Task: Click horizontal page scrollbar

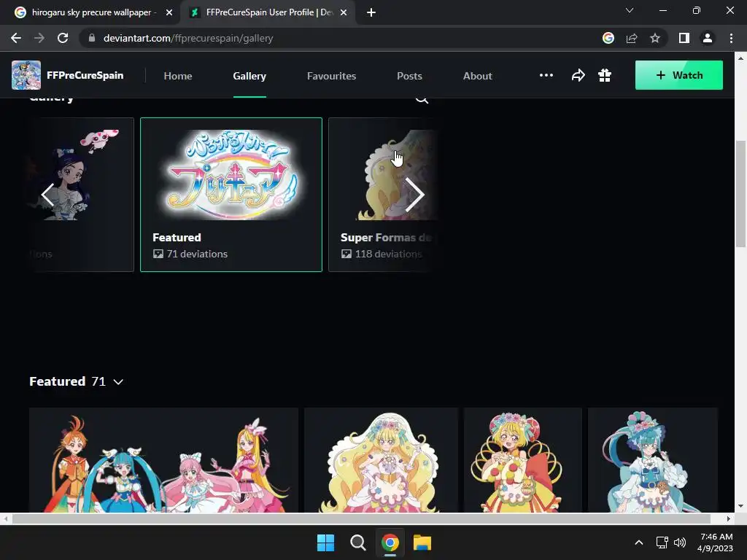Action: tap(361, 518)
